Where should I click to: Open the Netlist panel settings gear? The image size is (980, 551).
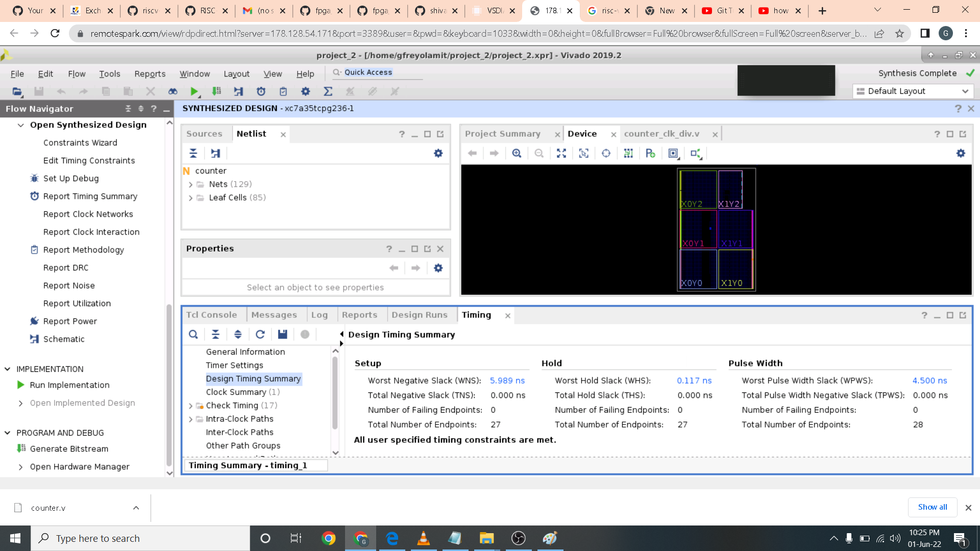tap(438, 154)
